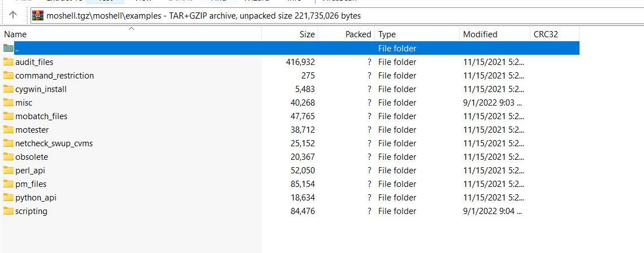This screenshot has height=253, width=644.
Task: Click the size value 85,154
Action: coord(302,184)
